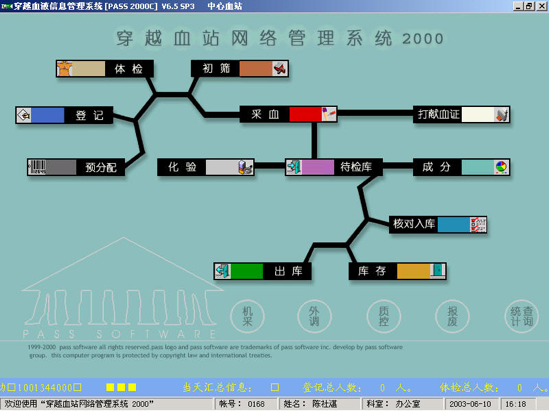The width and height of the screenshot is (549, 411).
Task: Click the time 16:18 in status bar
Action: (516, 404)
